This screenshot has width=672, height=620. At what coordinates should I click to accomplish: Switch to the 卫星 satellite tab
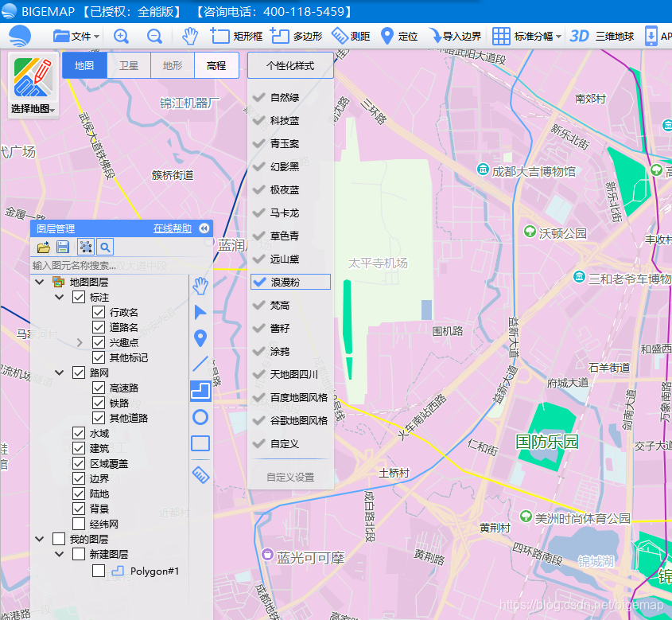click(x=129, y=65)
